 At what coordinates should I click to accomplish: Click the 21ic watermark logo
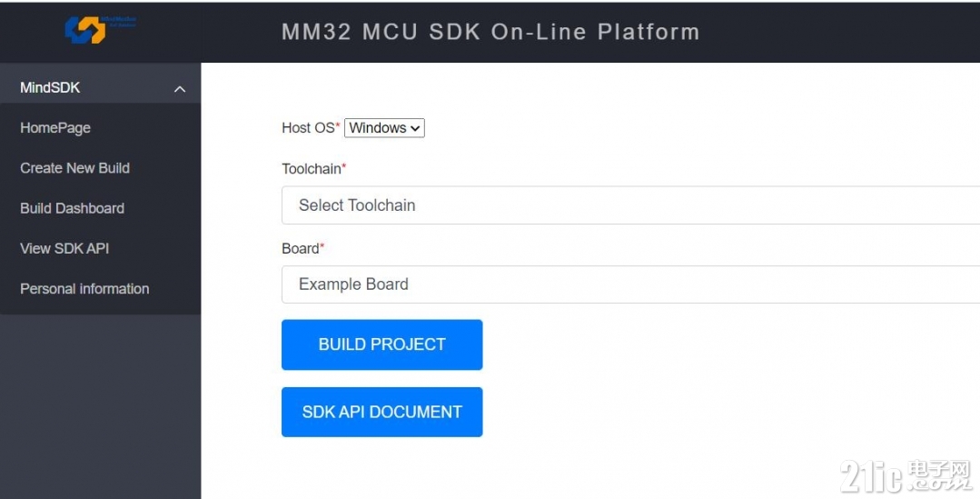click(x=905, y=476)
